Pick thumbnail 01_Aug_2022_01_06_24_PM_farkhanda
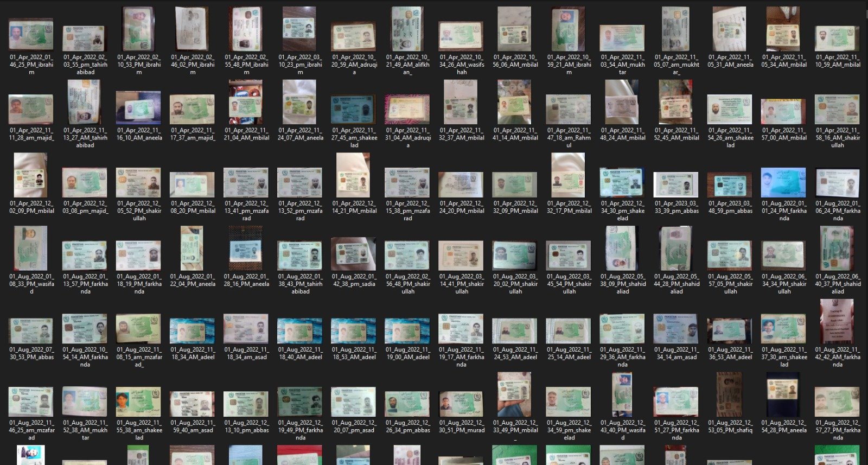The width and height of the screenshot is (868, 465). click(837, 183)
